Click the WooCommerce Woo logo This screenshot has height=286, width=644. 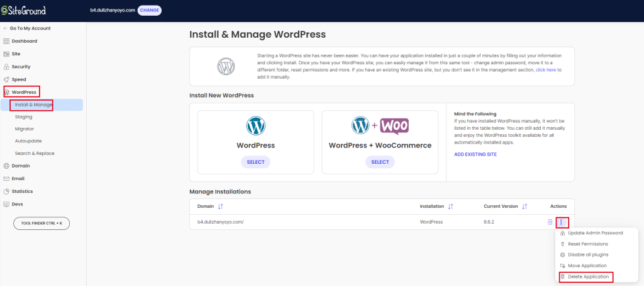coord(394,126)
